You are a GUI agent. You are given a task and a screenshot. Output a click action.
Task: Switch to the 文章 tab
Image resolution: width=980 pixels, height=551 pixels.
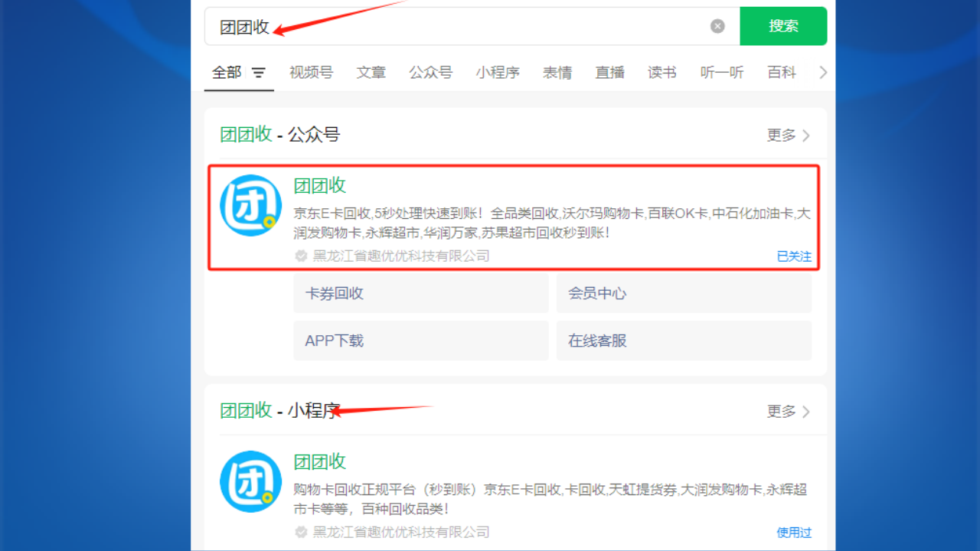click(x=371, y=73)
